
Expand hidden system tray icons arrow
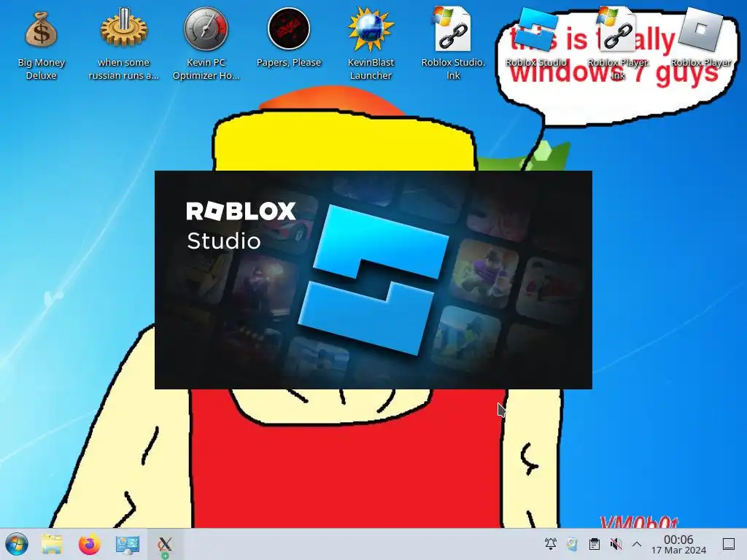pos(637,544)
